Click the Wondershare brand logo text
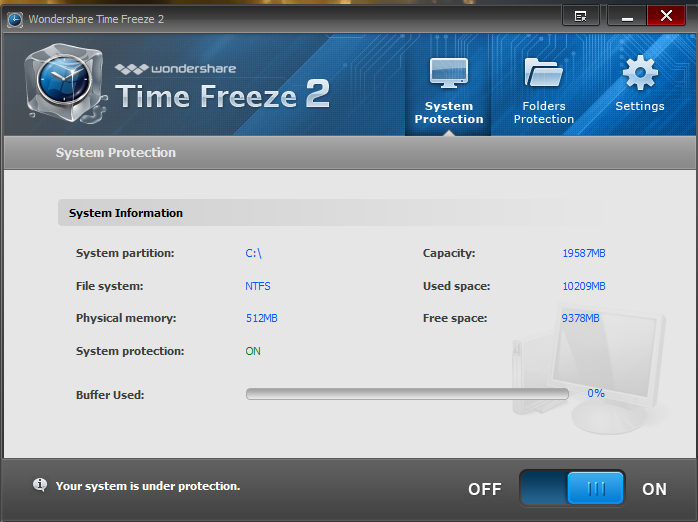The height and width of the screenshot is (522, 698). coord(175,69)
